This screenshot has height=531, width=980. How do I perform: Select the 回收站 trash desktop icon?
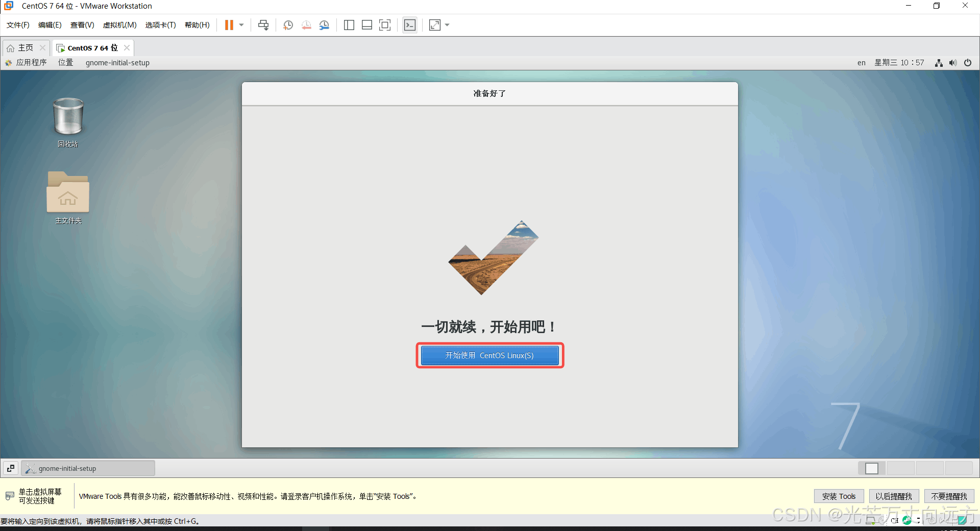[68, 122]
